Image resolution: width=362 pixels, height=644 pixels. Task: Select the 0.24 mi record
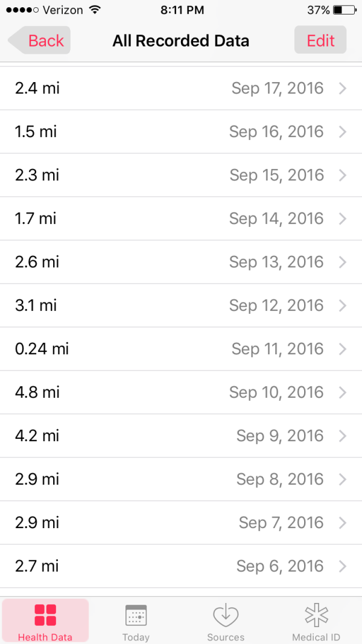point(42,349)
